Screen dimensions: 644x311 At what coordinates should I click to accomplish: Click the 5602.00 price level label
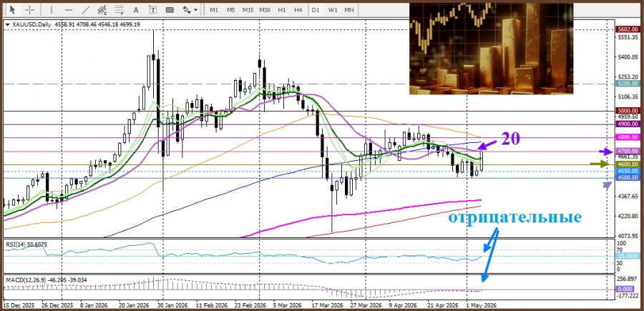pos(628,29)
